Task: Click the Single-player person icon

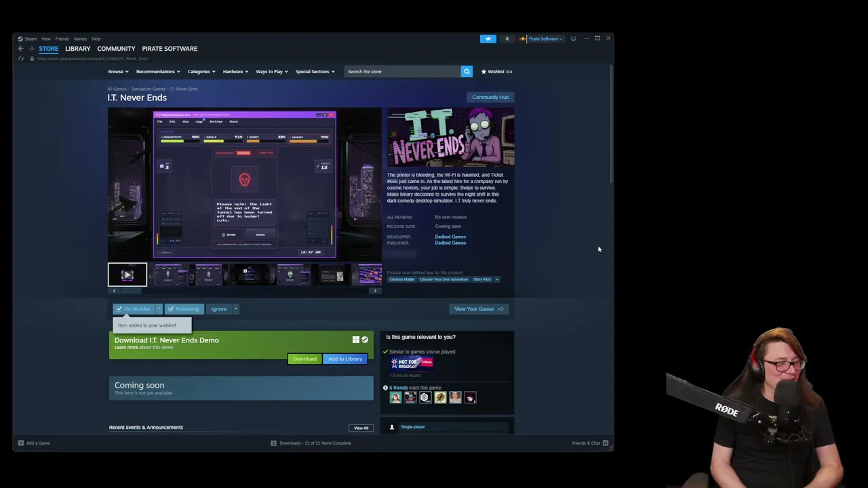Action: [392, 427]
